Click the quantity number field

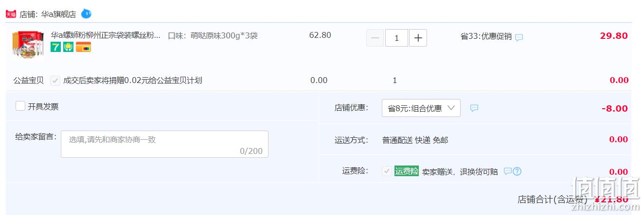(396, 37)
